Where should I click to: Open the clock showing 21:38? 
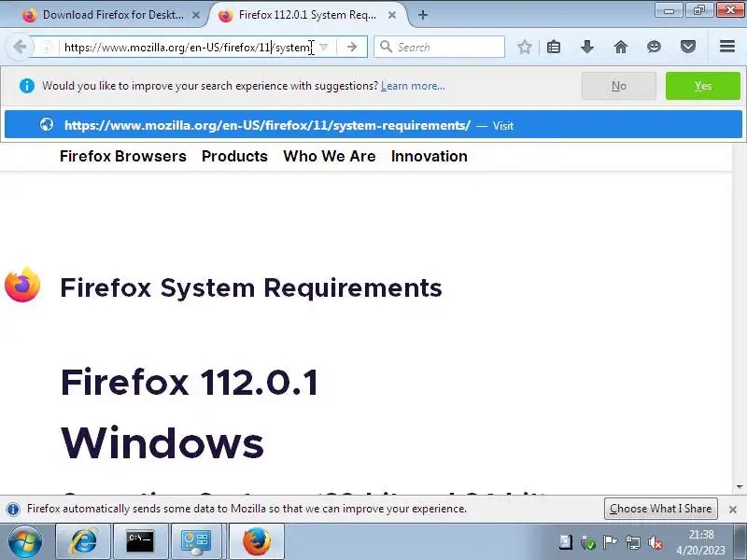pos(701,542)
